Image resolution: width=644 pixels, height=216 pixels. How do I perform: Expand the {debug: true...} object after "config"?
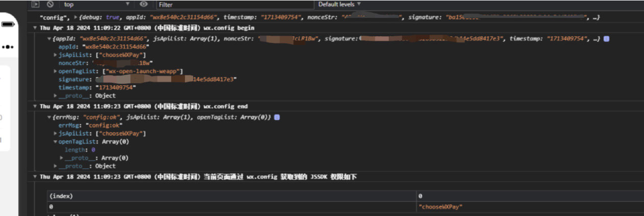click(x=76, y=17)
